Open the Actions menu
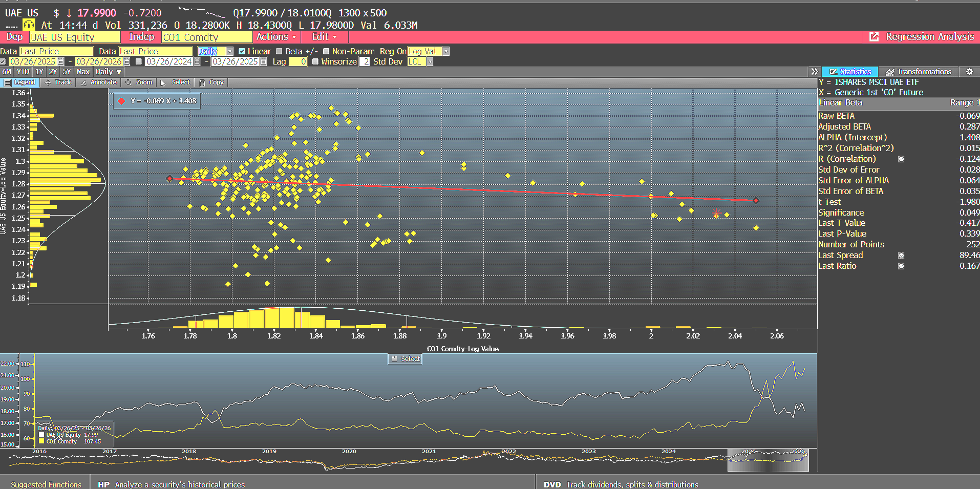The height and width of the screenshot is (489, 980). pyautogui.click(x=275, y=37)
